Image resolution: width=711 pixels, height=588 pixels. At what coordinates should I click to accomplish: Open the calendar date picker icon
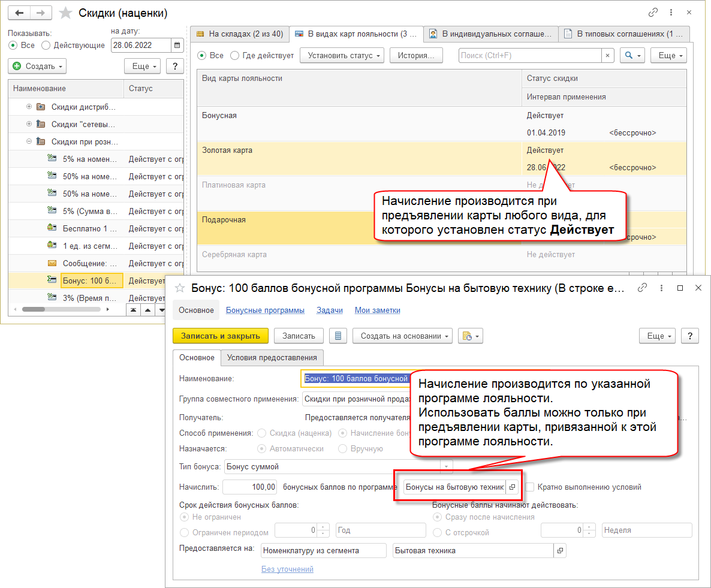tap(177, 45)
